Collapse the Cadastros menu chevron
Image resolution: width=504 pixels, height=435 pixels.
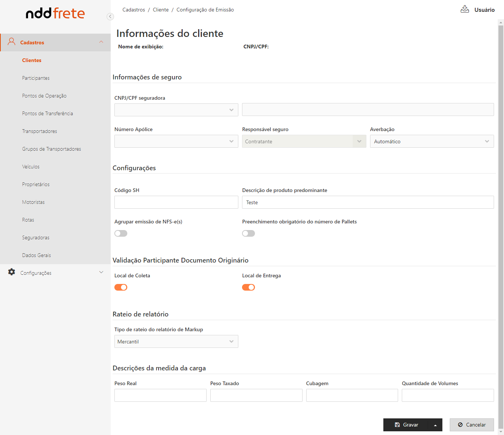click(x=101, y=42)
